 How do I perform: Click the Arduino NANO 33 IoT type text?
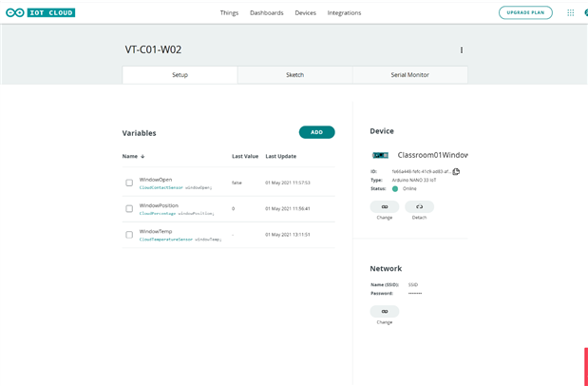[x=414, y=181]
